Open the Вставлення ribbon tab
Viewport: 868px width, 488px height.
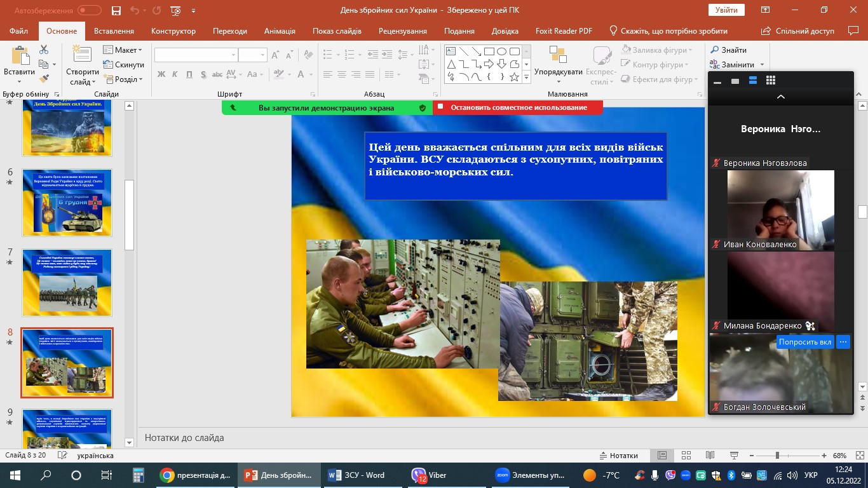click(x=114, y=31)
